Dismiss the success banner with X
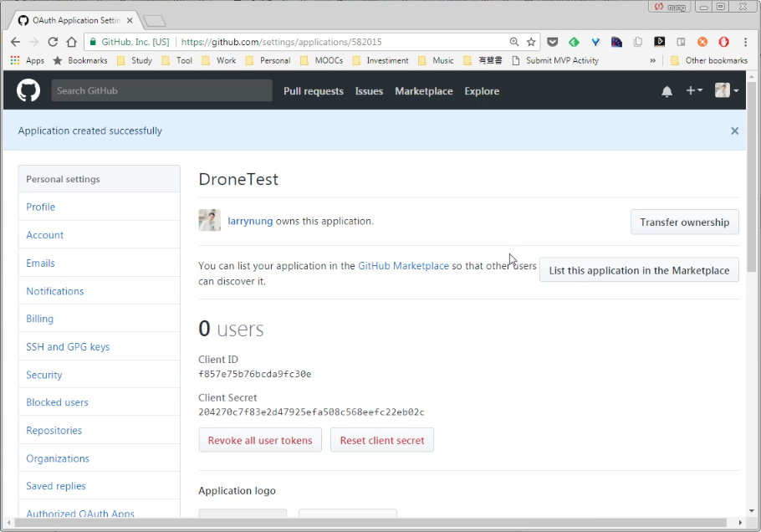The height and width of the screenshot is (532, 761). pyautogui.click(x=735, y=130)
